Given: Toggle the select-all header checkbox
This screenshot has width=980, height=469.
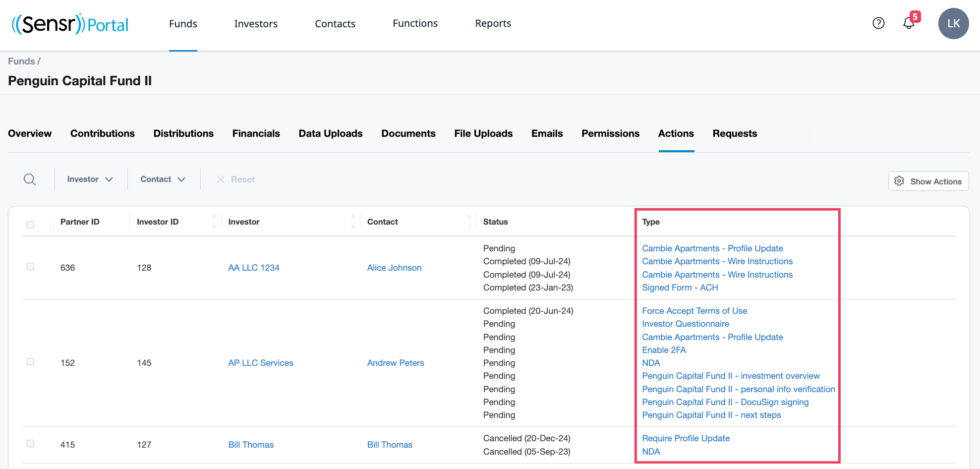Looking at the screenshot, I should pyautogui.click(x=30, y=225).
